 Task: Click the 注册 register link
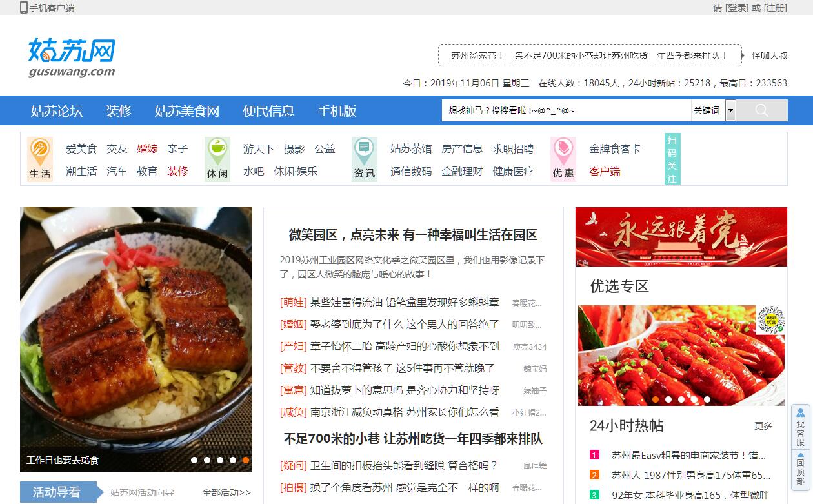pos(776,8)
